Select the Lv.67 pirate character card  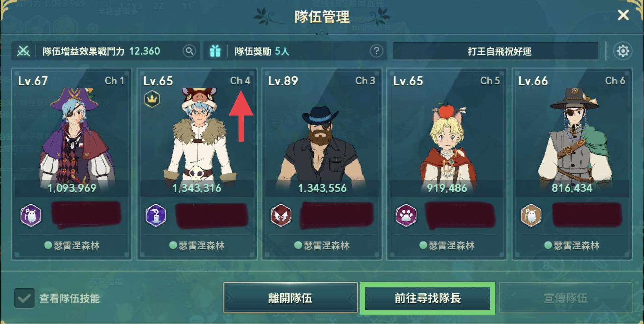click(72, 164)
